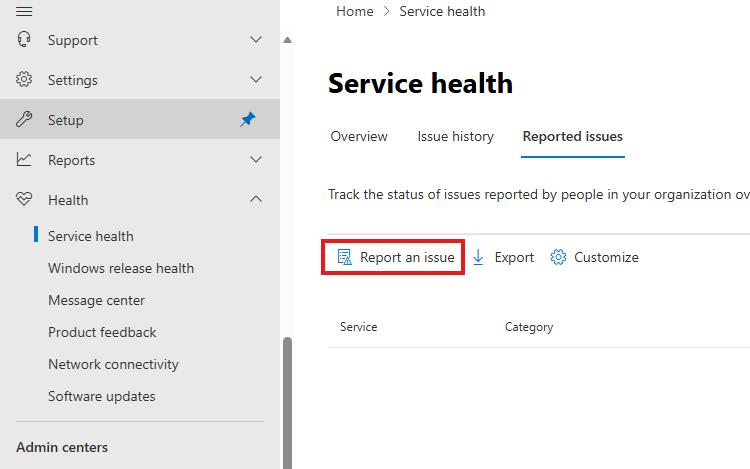The width and height of the screenshot is (750, 469).
Task: Click the Settings gear icon in sidebar
Action: click(24, 79)
